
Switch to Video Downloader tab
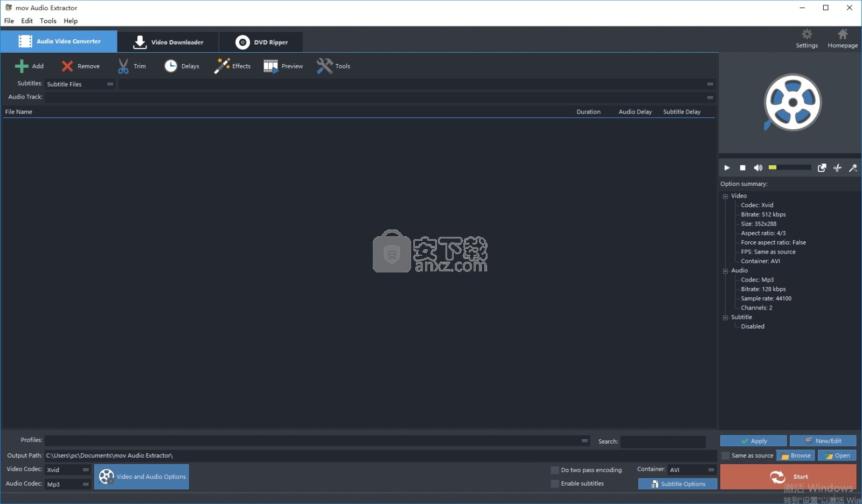coord(168,42)
